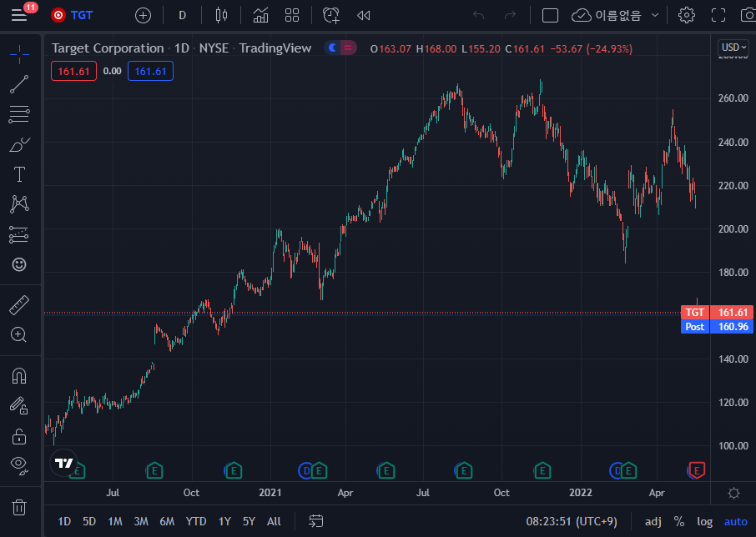The width and height of the screenshot is (756, 537).
Task: Select the 5D time range
Action: point(89,521)
